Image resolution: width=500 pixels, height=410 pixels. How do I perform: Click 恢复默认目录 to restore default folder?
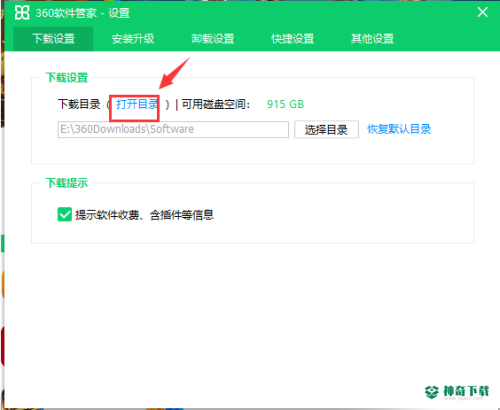pyautogui.click(x=399, y=129)
